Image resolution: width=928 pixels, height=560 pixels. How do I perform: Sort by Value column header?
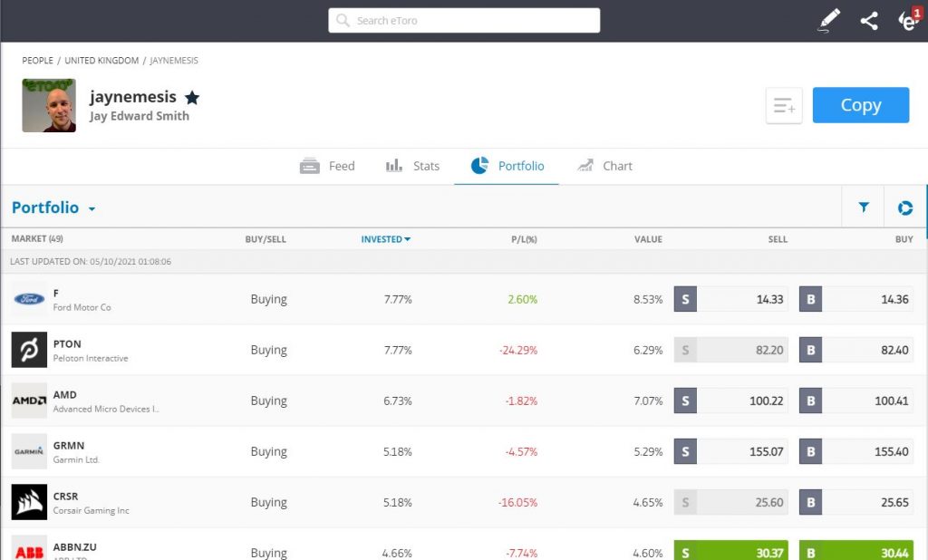648,239
